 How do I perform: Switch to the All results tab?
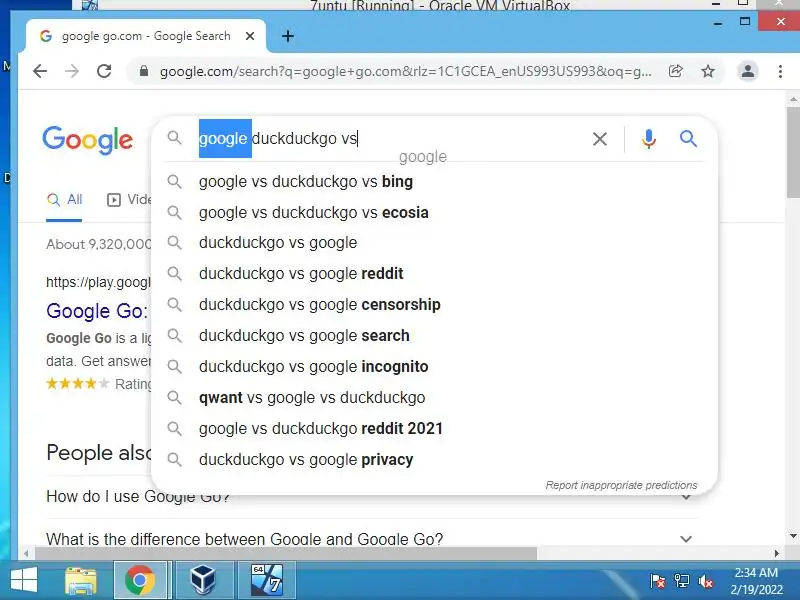coord(64,199)
